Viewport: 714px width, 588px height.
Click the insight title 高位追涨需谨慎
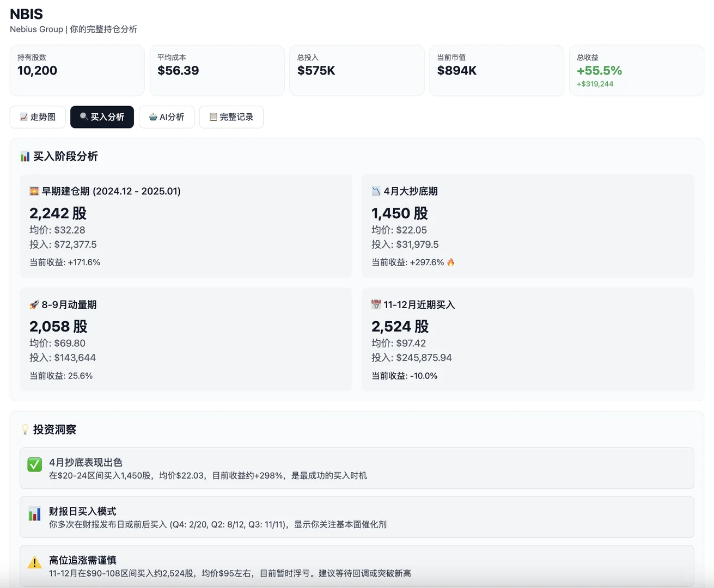click(83, 561)
